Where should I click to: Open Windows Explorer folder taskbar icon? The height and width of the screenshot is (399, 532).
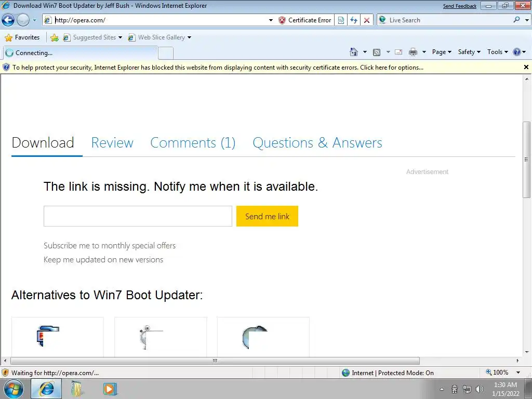[77, 389]
